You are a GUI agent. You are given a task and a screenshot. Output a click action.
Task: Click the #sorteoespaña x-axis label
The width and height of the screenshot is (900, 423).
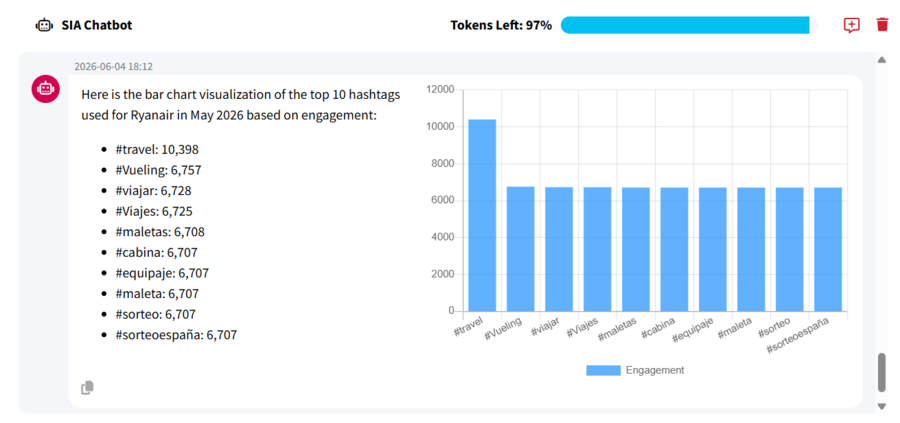(x=799, y=335)
